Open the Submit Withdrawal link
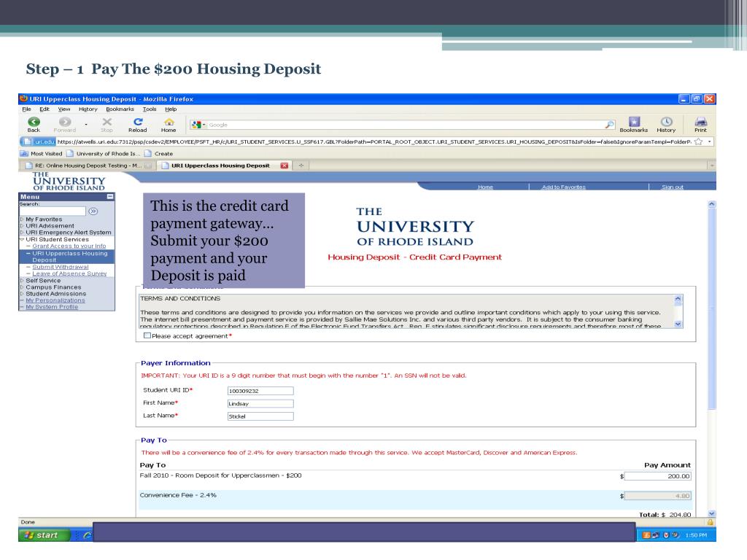Viewport: 747px width, 560px height. (61, 267)
